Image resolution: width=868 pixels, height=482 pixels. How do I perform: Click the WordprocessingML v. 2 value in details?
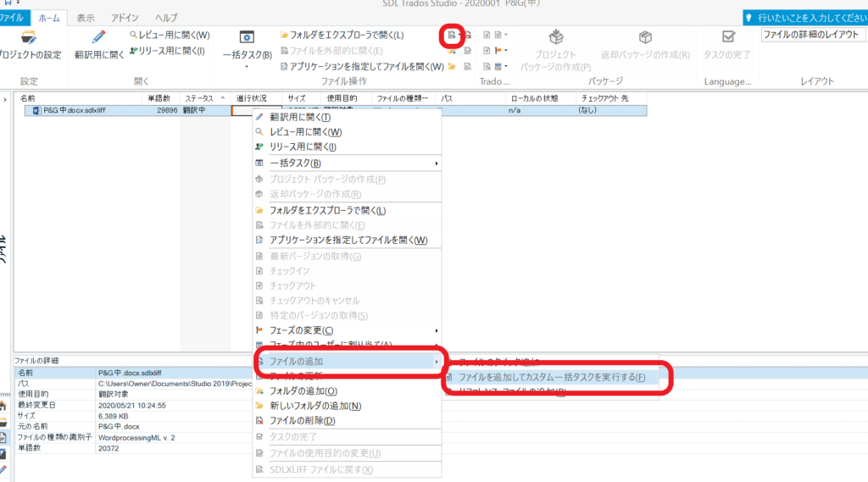136,438
